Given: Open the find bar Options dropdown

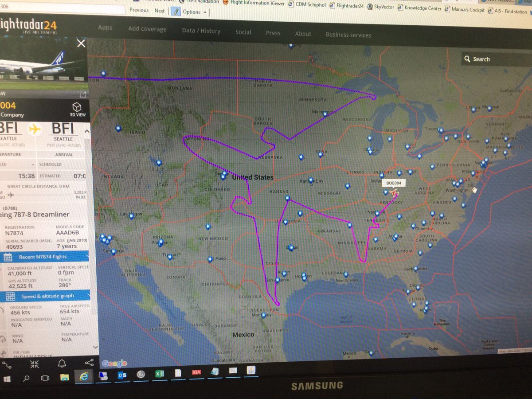Looking at the screenshot, I should [195, 12].
